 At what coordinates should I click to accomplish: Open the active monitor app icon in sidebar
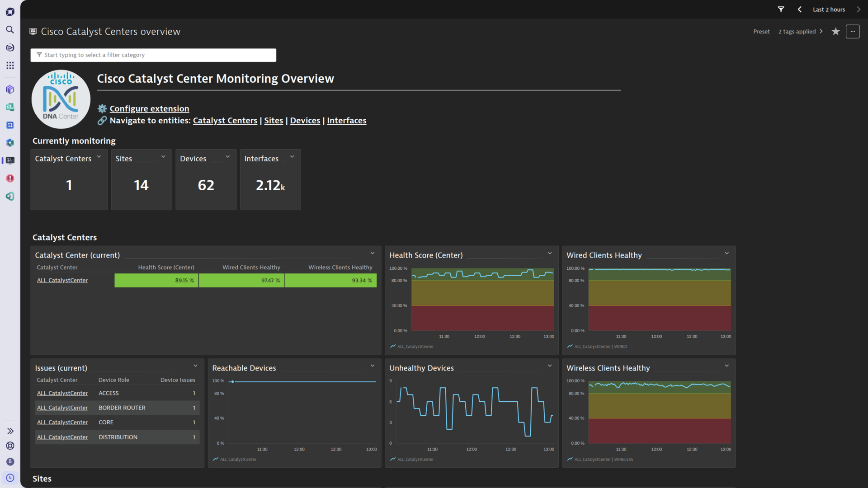tap(10, 160)
